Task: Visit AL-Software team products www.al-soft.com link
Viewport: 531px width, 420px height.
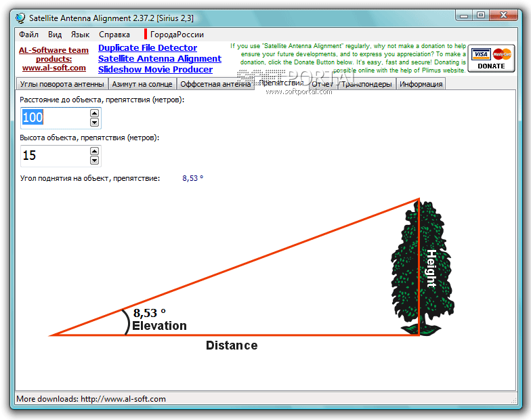Action: 54,59
